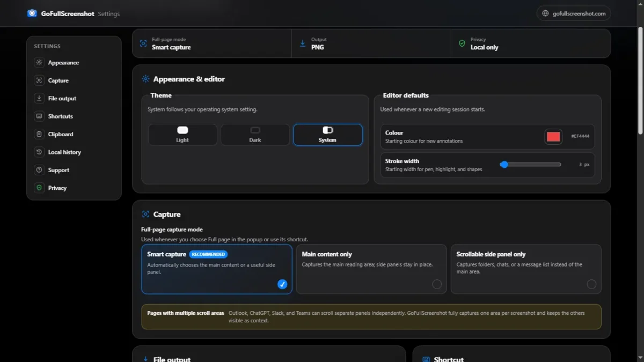Viewport: 644px width, 362px height.
Task: Click the System theme split icon
Action: (328, 130)
